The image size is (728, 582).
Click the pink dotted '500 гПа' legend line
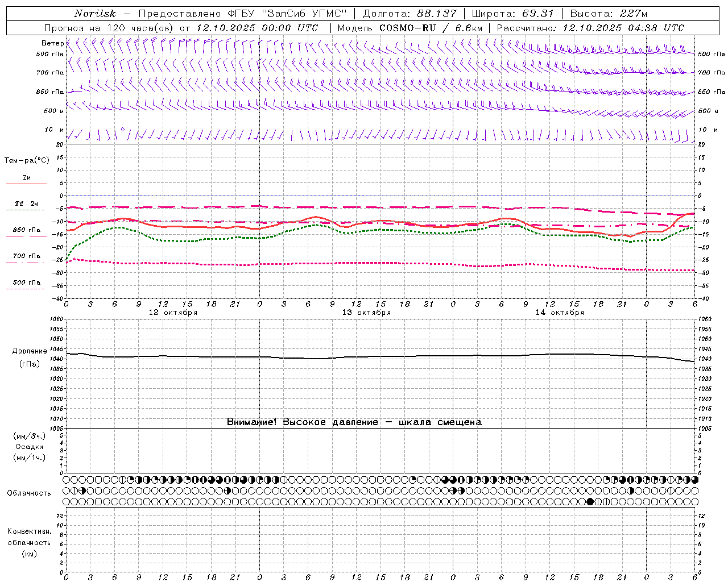(26, 289)
